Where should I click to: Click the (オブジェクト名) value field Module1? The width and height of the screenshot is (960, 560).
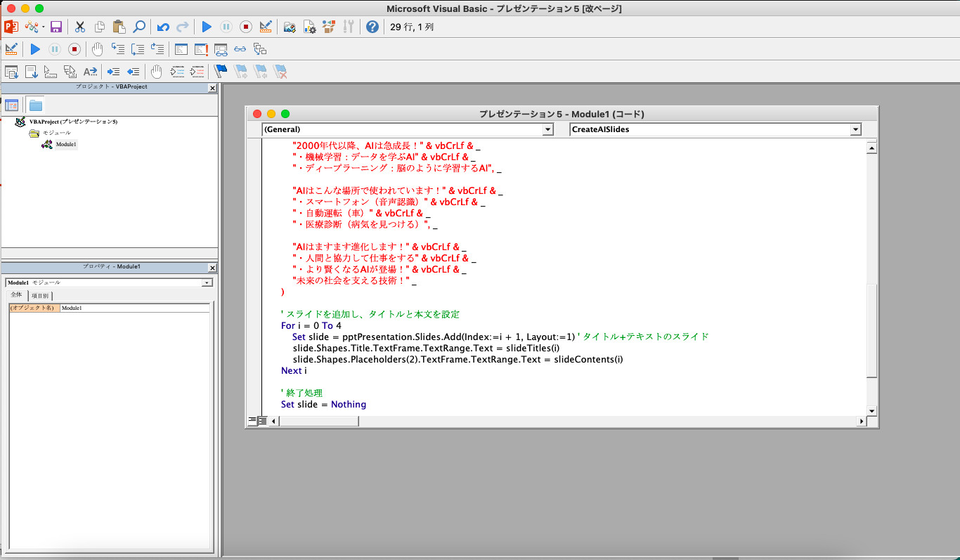coord(135,308)
